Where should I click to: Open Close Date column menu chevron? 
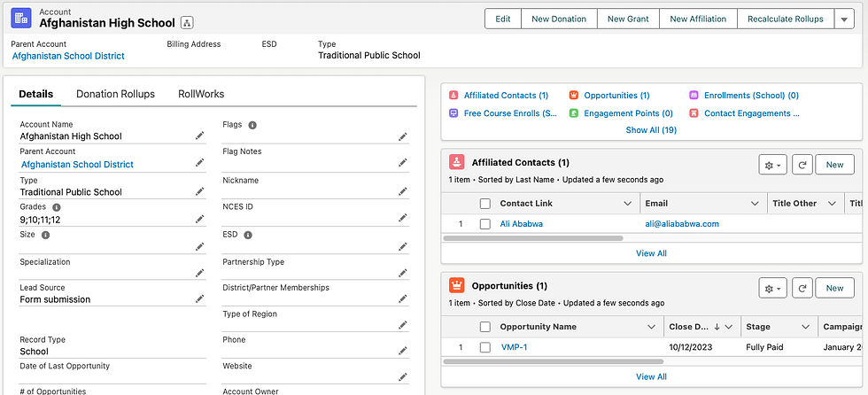[x=729, y=327]
